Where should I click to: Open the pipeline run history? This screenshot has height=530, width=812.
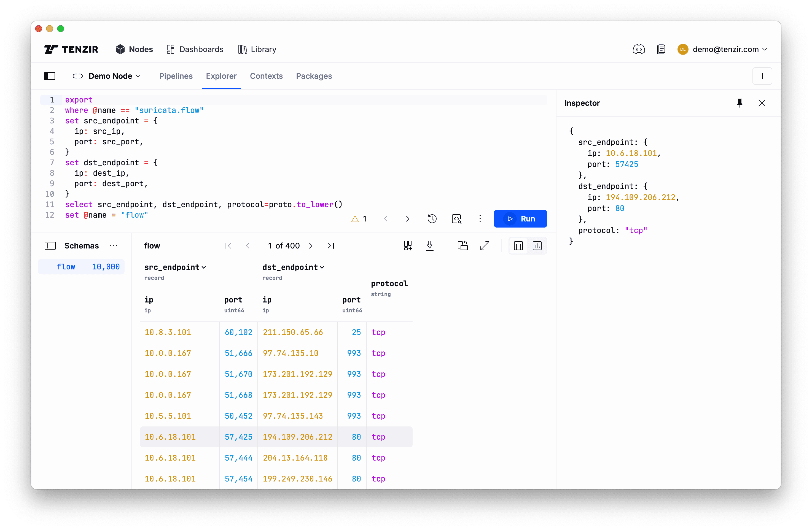point(432,219)
